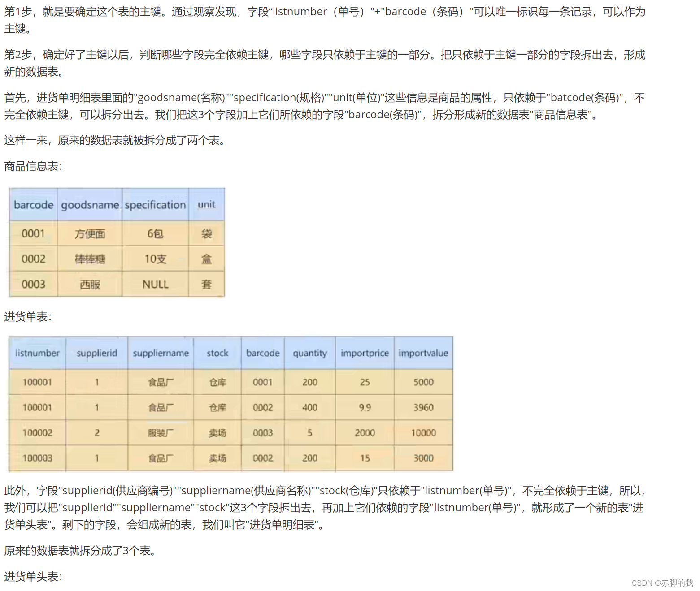Image resolution: width=700 pixels, height=591 pixels.
Task: Select the goodsname column header
Action: 89,205
